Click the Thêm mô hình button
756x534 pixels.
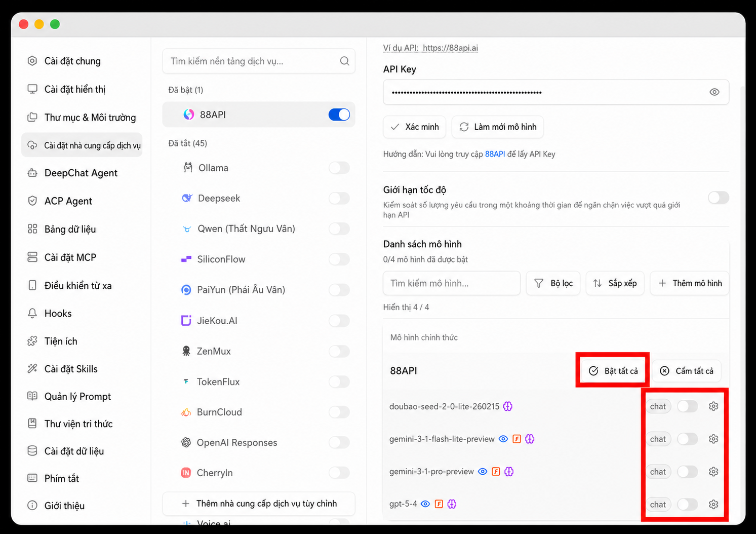[690, 283]
